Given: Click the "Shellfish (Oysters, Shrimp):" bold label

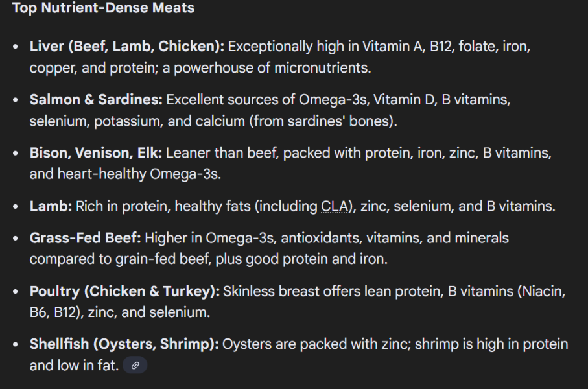Looking at the screenshot, I should pyautogui.click(x=124, y=344).
